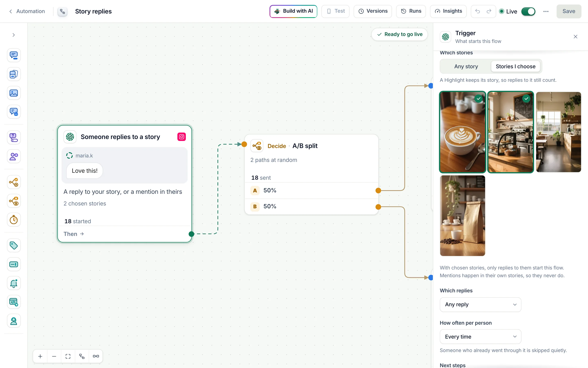Open the Versions panel
Image resolution: width=588 pixels, height=368 pixels.
373,11
